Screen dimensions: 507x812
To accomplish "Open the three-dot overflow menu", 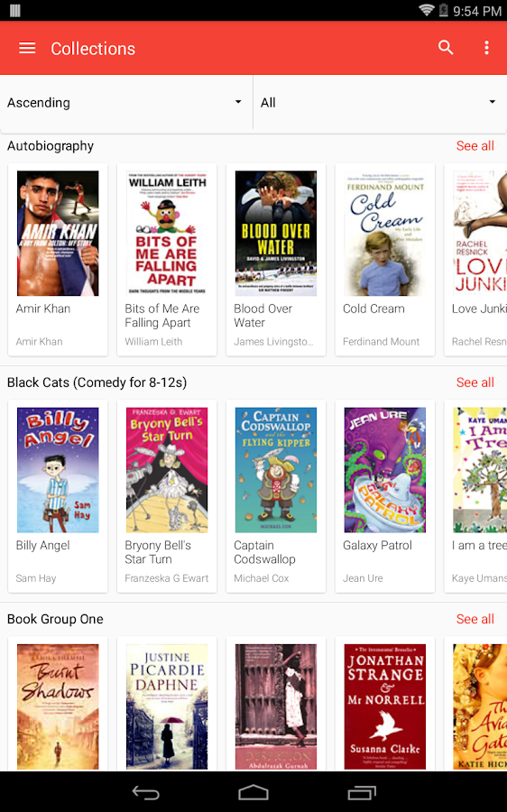I will (x=486, y=48).
